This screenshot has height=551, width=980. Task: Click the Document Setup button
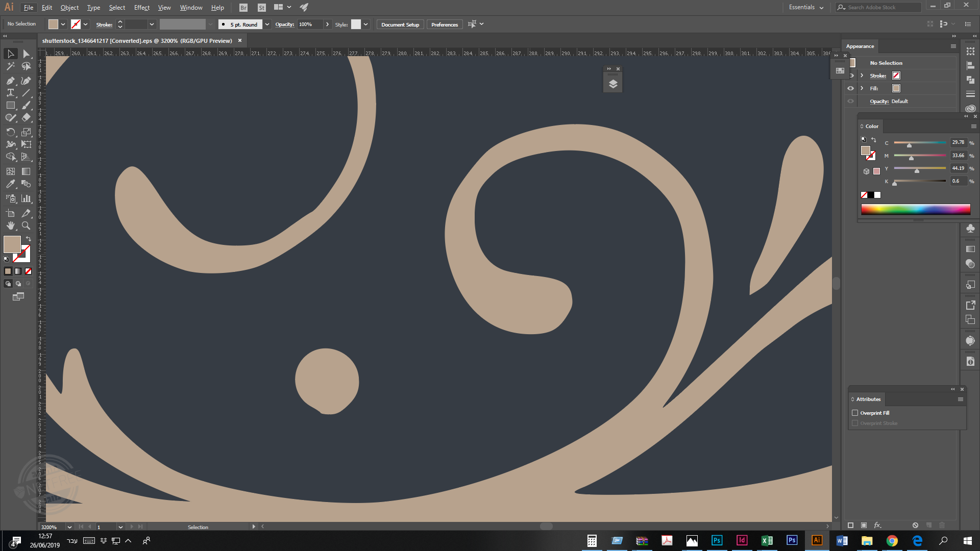[400, 24]
